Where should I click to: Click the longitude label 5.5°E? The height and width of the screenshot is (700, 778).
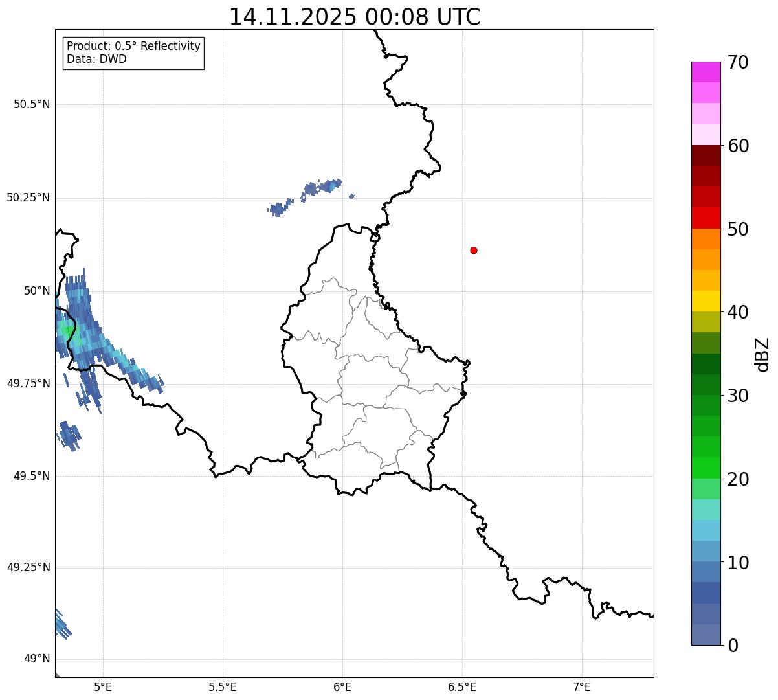tap(223, 686)
